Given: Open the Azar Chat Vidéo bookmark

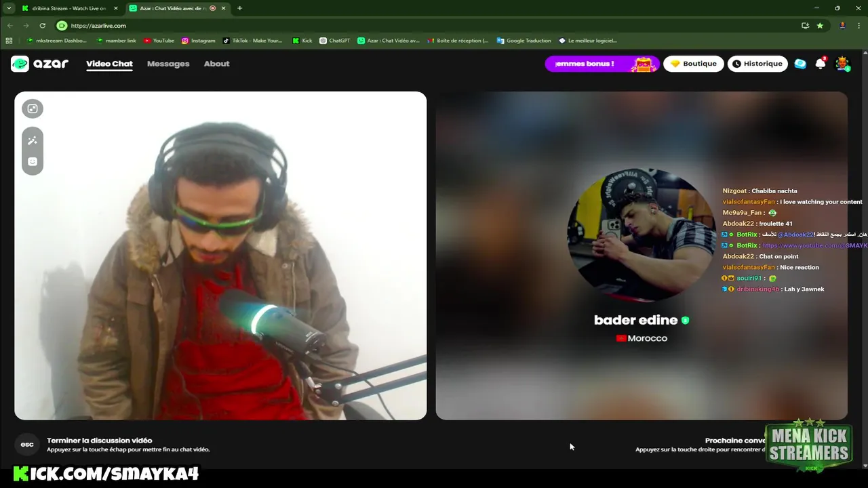Looking at the screenshot, I should point(389,41).
